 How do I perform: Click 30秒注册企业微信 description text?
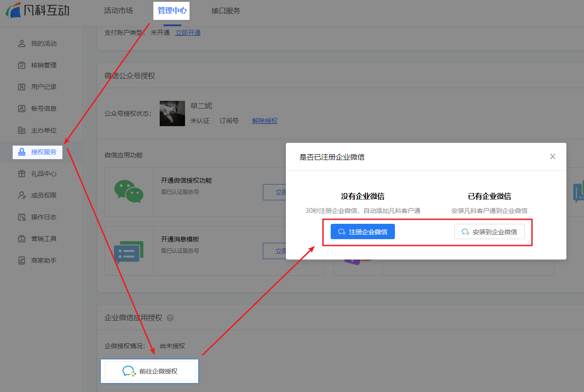pyautogui.click(x=363, y=211)
